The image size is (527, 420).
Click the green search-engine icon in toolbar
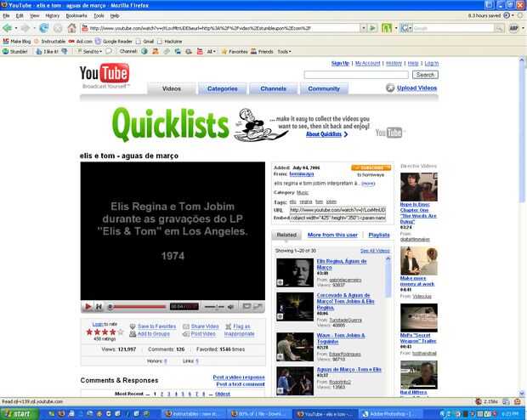click(x=387, y=28)
